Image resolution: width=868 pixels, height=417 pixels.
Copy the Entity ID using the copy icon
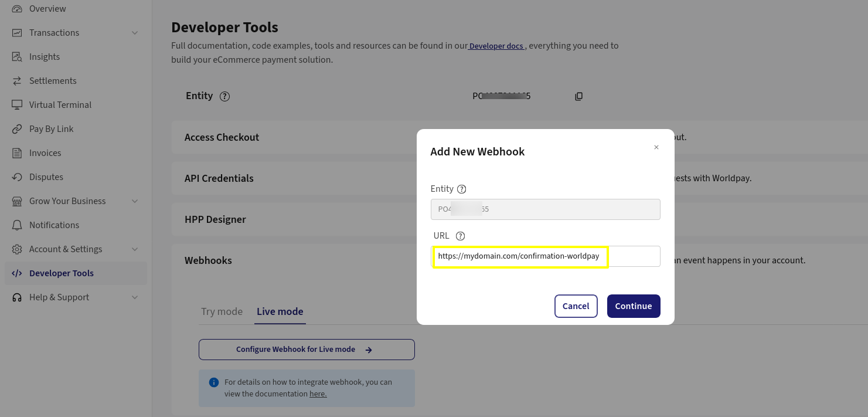[578, 96]
